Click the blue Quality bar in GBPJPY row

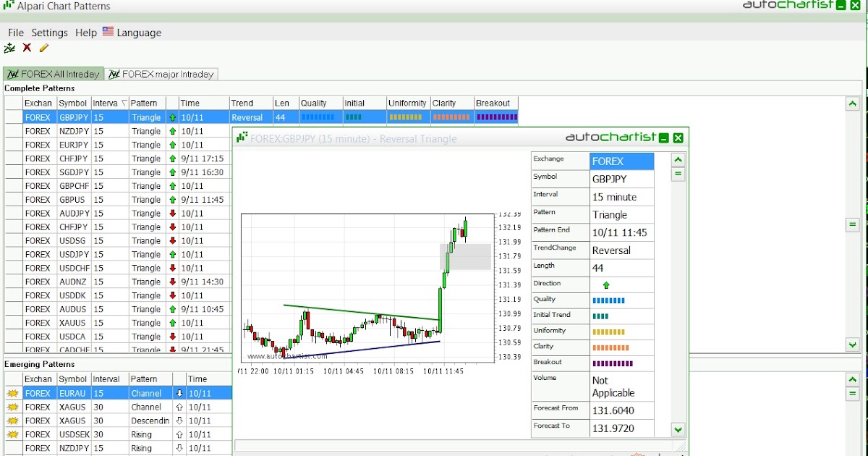coord(318,117)
